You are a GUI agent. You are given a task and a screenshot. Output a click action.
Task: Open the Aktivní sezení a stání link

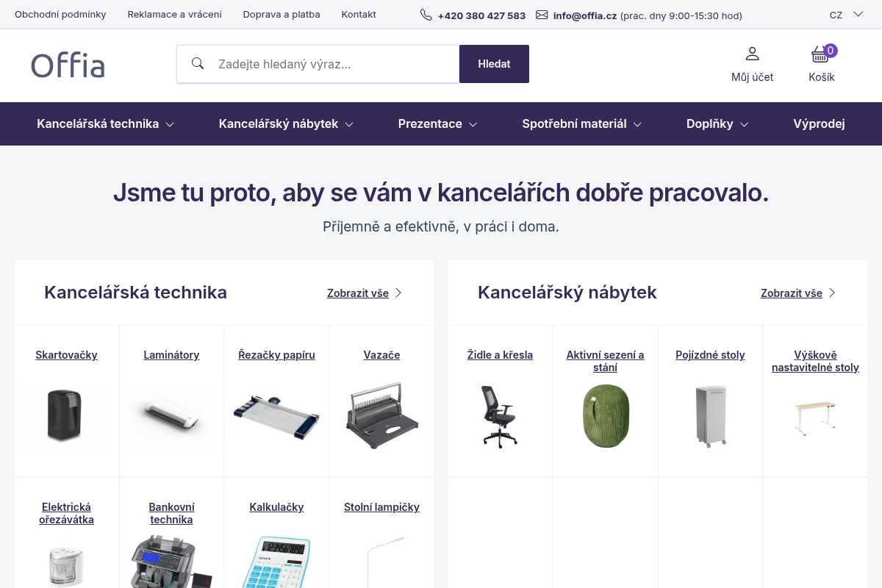[x=605, y=361]
